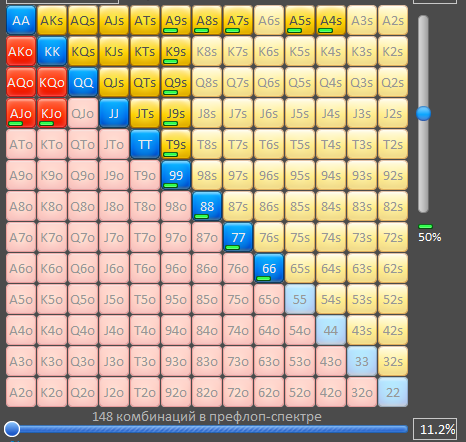Click the vertical weight slider handle

423,114
